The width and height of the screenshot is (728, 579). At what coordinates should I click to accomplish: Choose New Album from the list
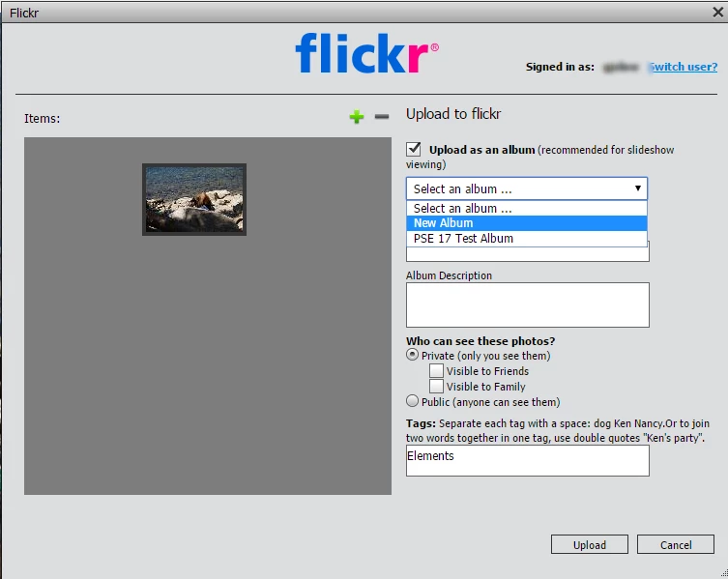click(x=527, y=223)
